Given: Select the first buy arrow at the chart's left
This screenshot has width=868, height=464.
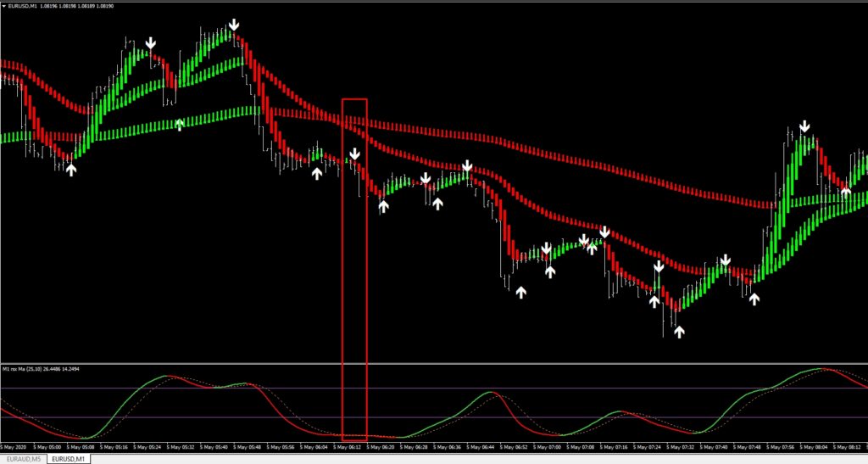Looking at the screenshot, I should tap(71, 170).
